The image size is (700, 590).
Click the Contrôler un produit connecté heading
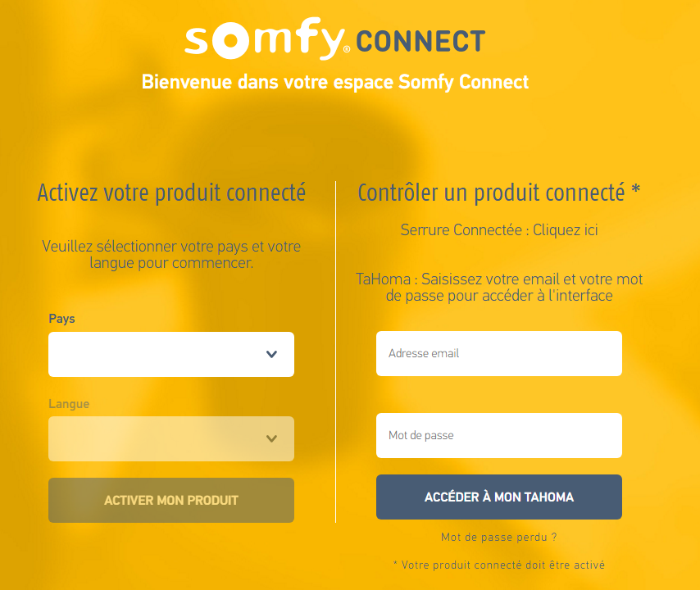[x=498, y=193]
